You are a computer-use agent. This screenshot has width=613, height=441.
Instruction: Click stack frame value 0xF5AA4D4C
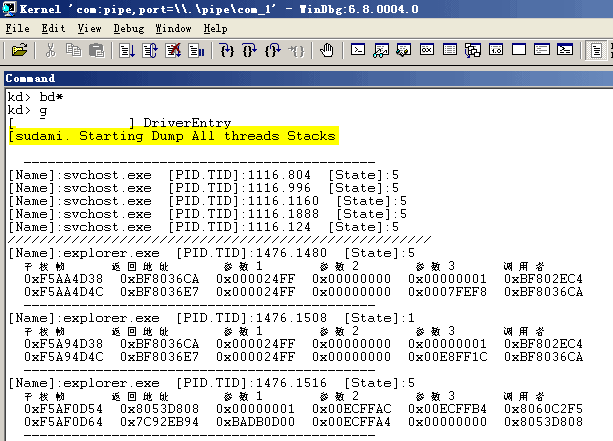click(64, 292)
